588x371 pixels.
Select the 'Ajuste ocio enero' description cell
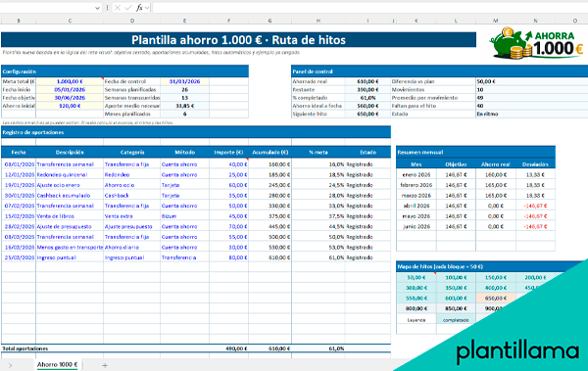coord(70,185)
